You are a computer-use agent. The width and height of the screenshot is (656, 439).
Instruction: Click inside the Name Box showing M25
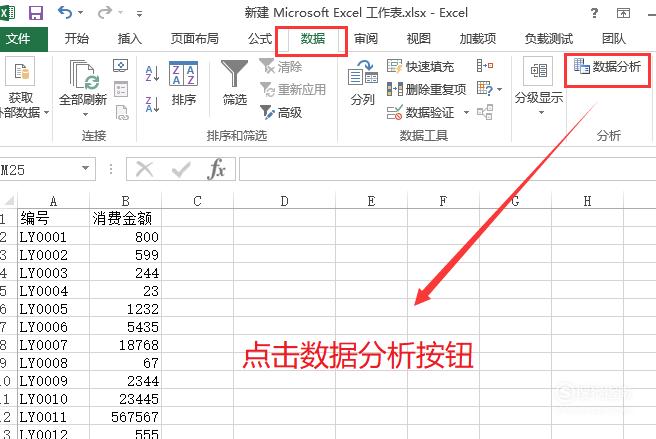[x=38, y=169]
